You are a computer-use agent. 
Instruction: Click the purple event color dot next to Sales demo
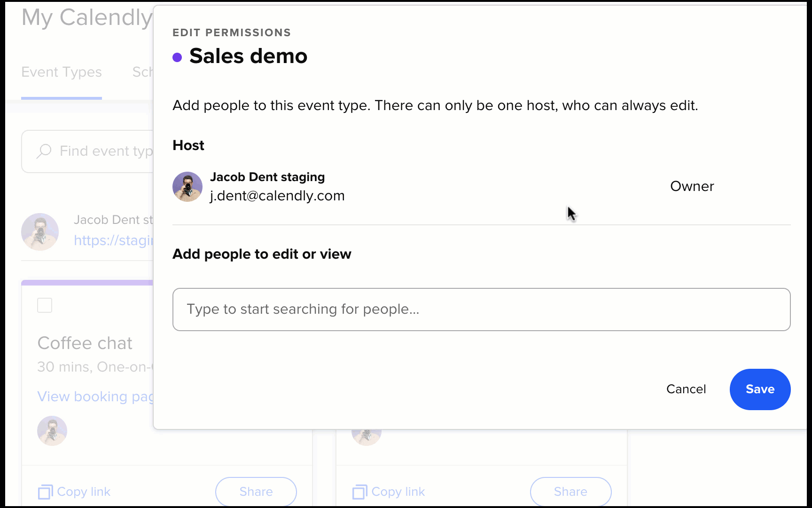pyautogui.click(x=177, y=56)
